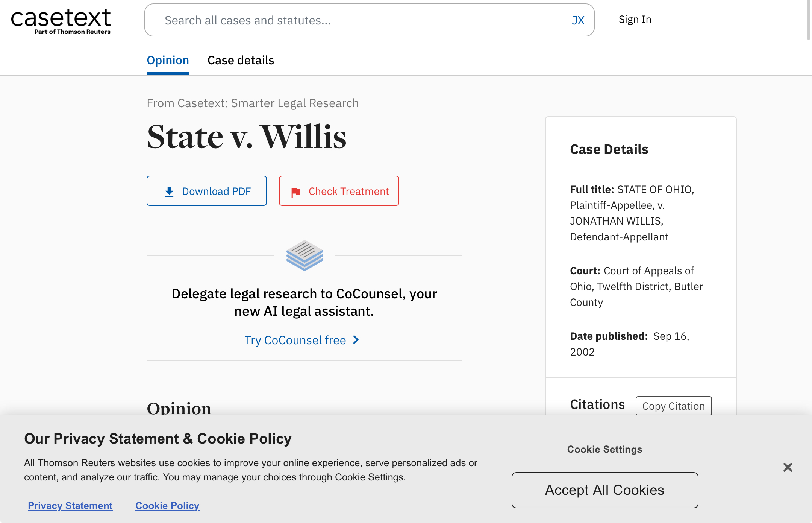Click the search cases and statutes field
812x523 pixels.
[369, 20]
